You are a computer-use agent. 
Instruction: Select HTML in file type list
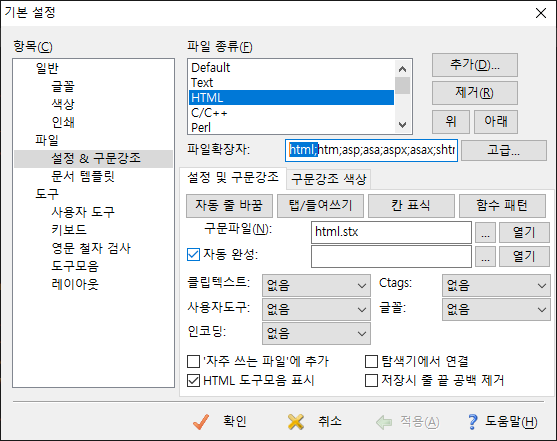coord(291,98)
